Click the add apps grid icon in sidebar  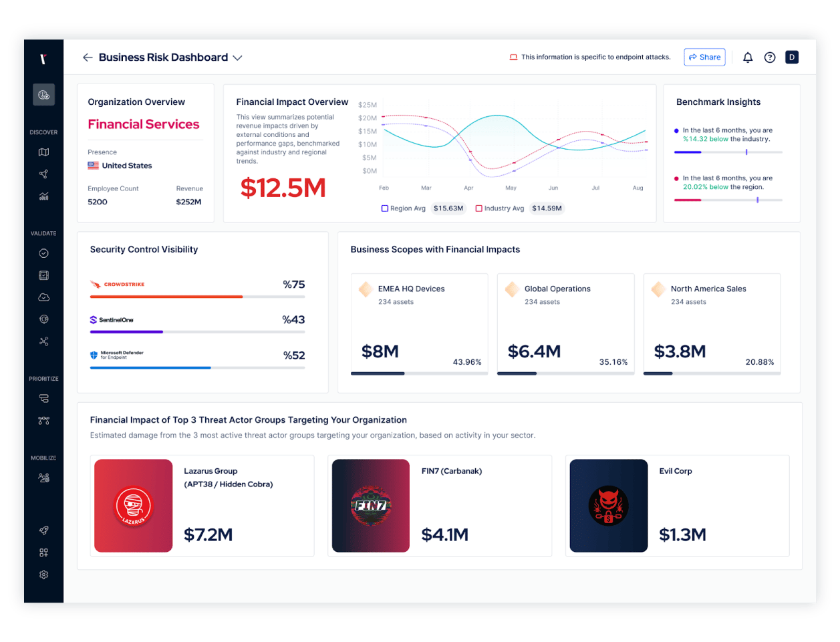tap(43, 552)
